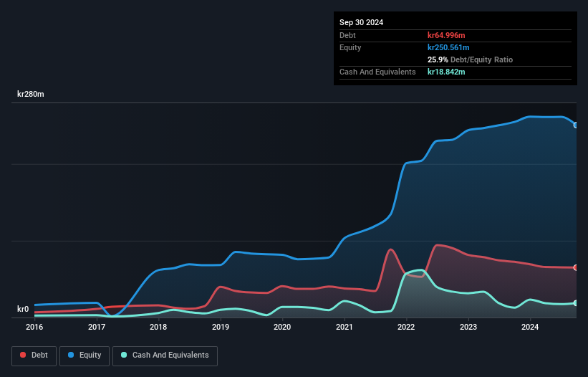Click the Sep 30 2024 tooltip date

[361, 22]
